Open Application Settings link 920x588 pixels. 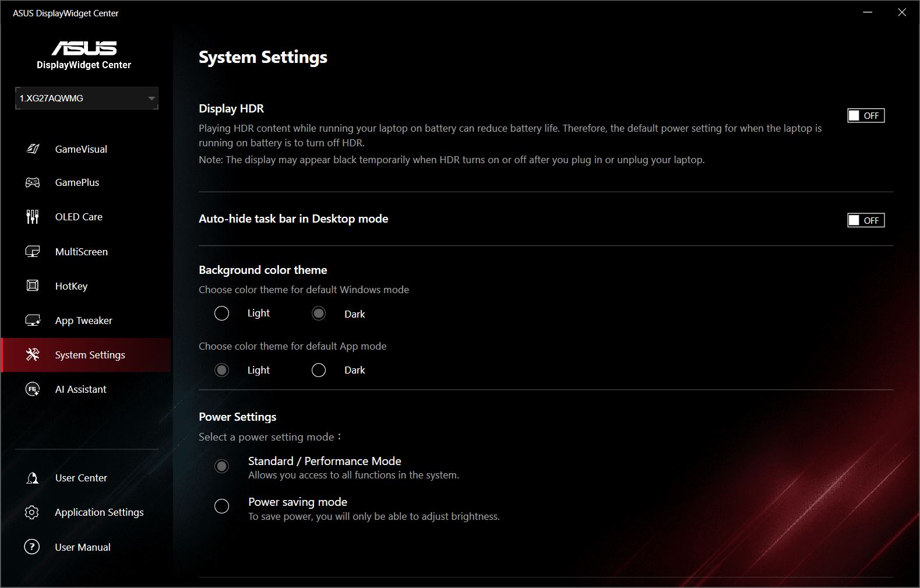(x=99, y=512)
